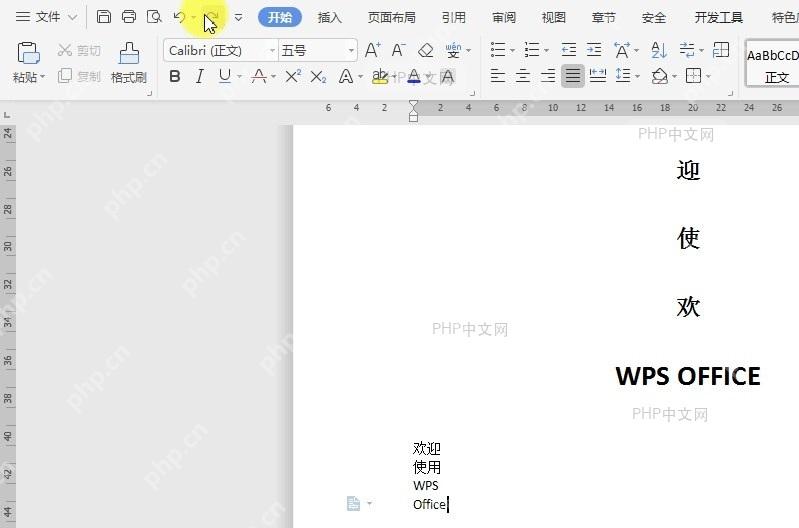Apply superscript X² formatting
The height and width of the screenshot is (528, 799).
pos(293,76)
